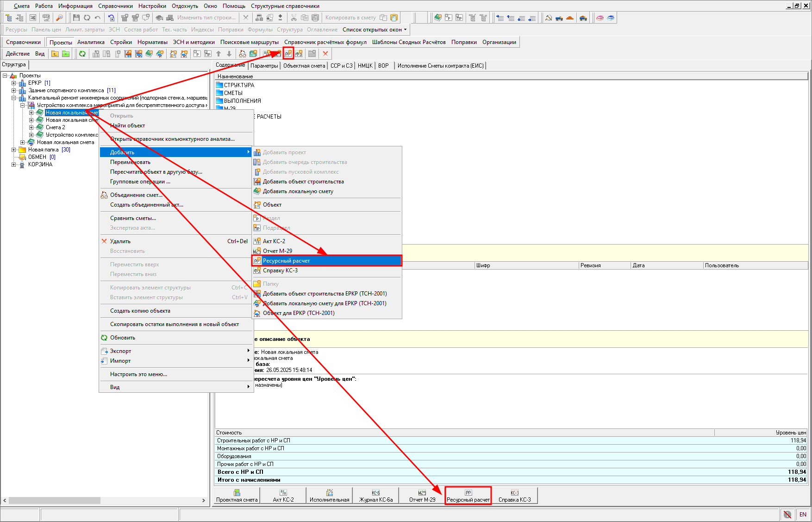
Task: Click the red X delete icon in the projects toolbar
Action: [x=325, y=54]
